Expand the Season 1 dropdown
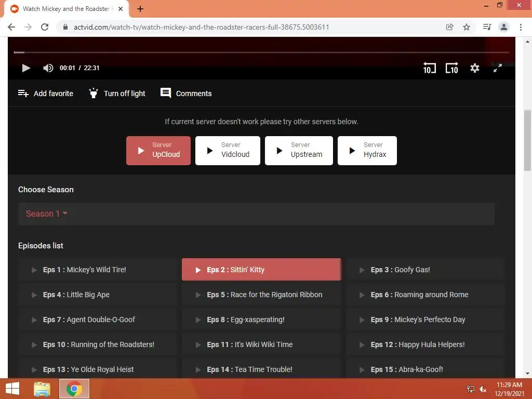This screenshot has width=532, height=399. click(46, 214)
